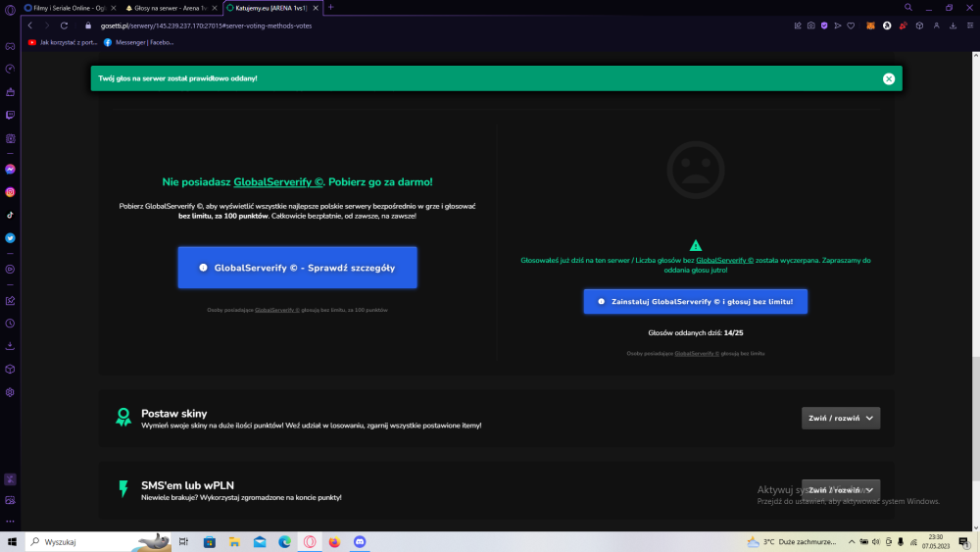Click the GlobalServerify link in the green heading
The height and width of the screenshot is (552, 980).
[x=278, y=182]
